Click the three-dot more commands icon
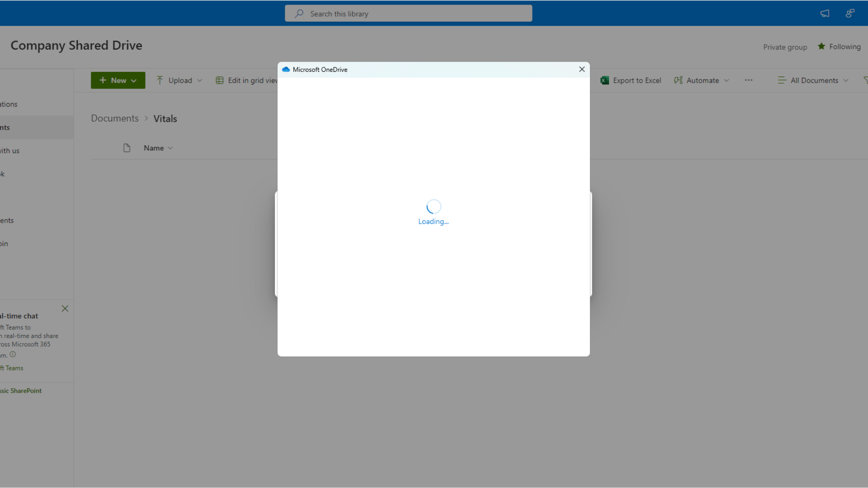 click(x=749, y=80)
